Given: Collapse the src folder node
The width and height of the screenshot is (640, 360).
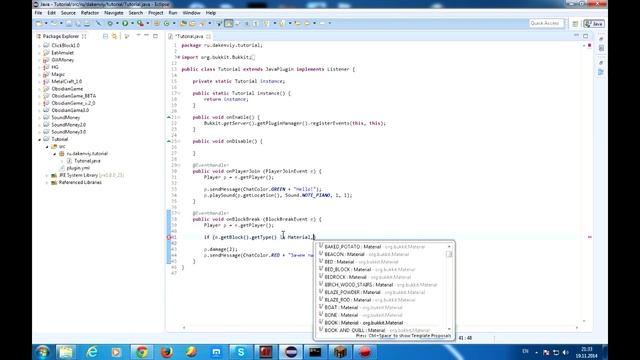Looking at the screenshot, I should point(47,147).
